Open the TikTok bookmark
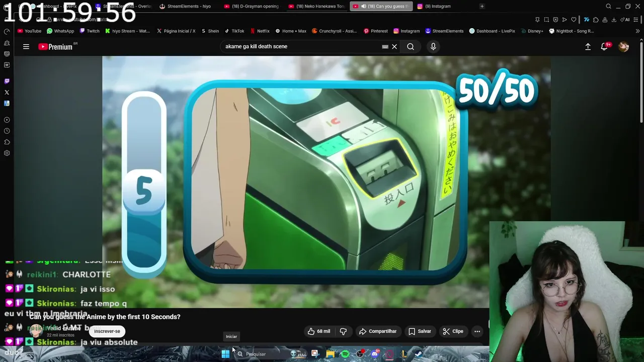The width and height of the screenshot is (644, 362). pyautogui.click(x=234, y=31)
